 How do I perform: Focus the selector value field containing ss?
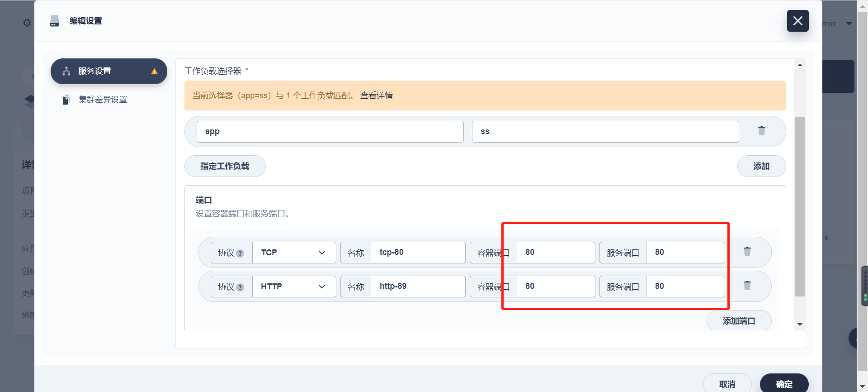coord(605,131)
